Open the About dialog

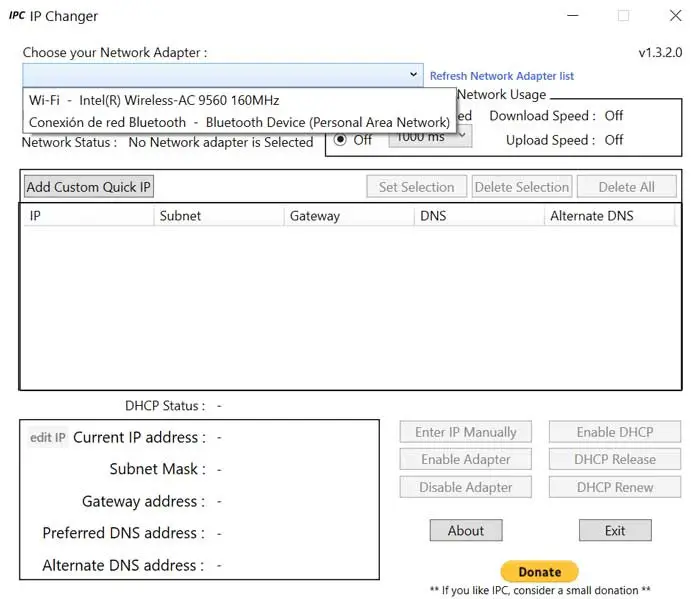tap(466, 530)
